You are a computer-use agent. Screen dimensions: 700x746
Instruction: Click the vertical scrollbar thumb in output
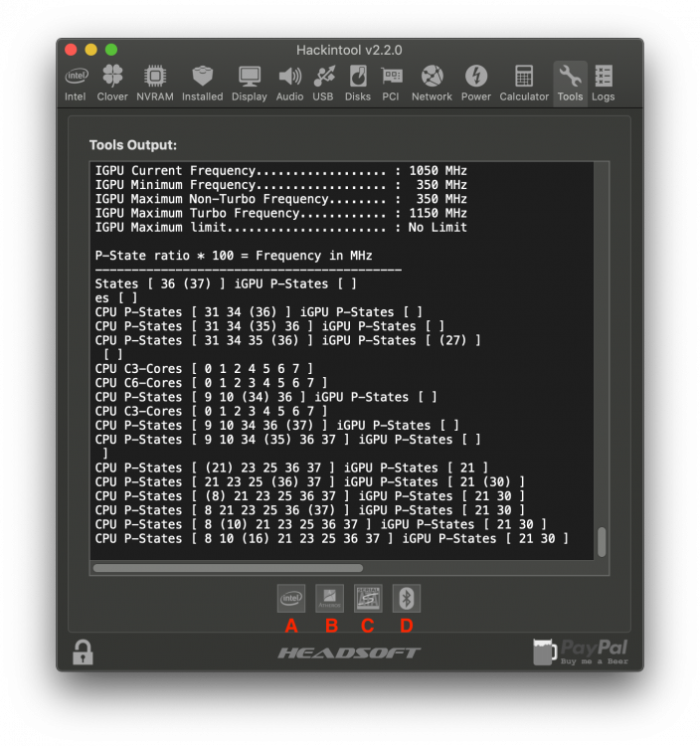coord(602,541)
